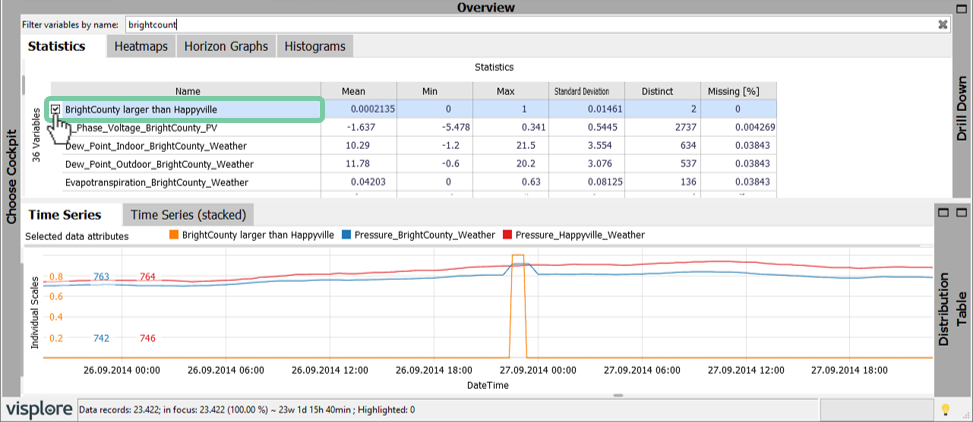Viewport: 973px width, 422px height.
Task: Sort by the Standard Deviation column header
Action: coord(587,90)
